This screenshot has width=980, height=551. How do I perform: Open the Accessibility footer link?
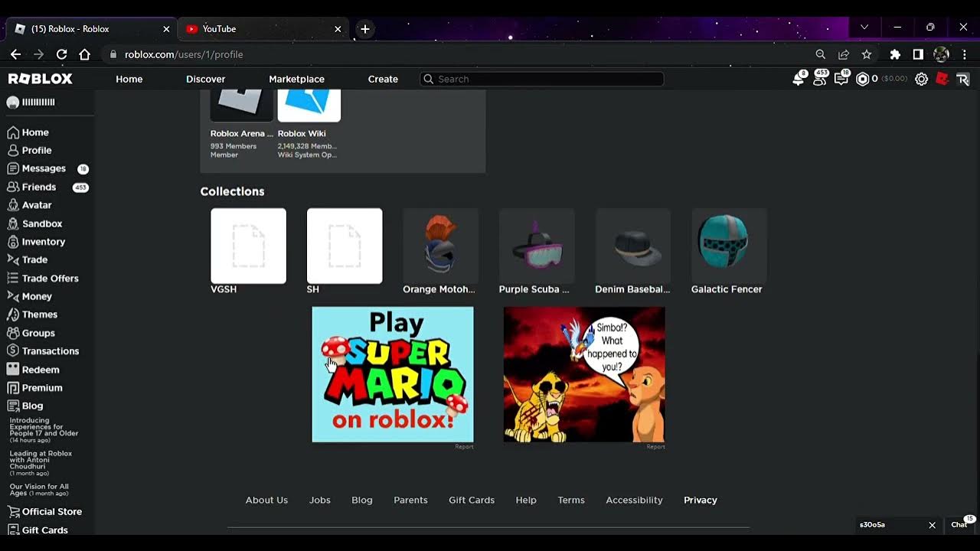[x=634, y=500]
